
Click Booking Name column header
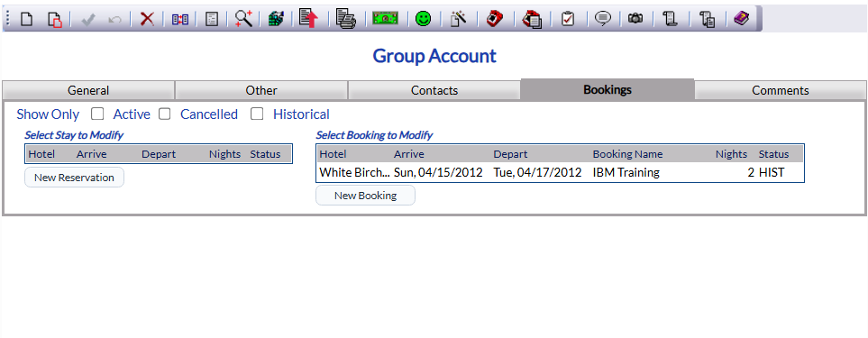(x=627, y=154)
